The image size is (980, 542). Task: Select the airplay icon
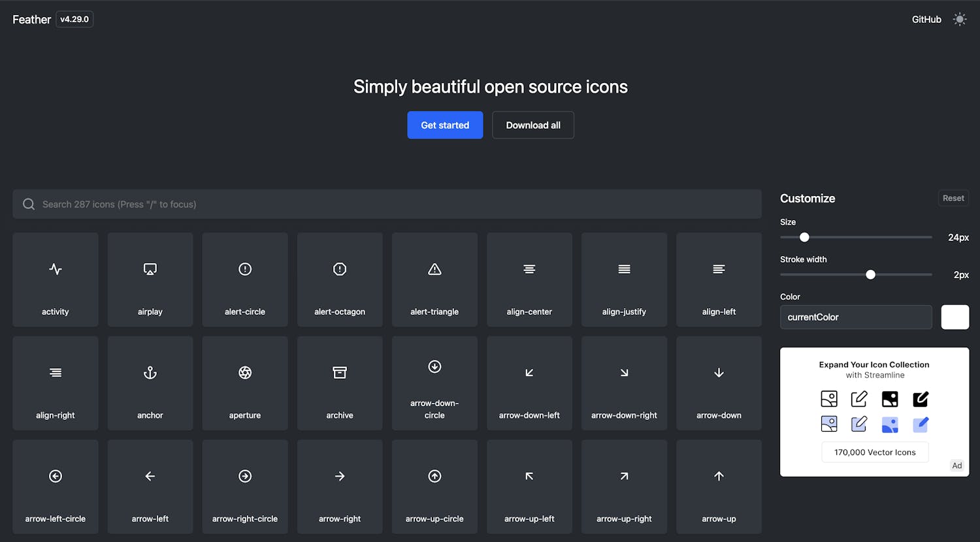coord(150,279)
